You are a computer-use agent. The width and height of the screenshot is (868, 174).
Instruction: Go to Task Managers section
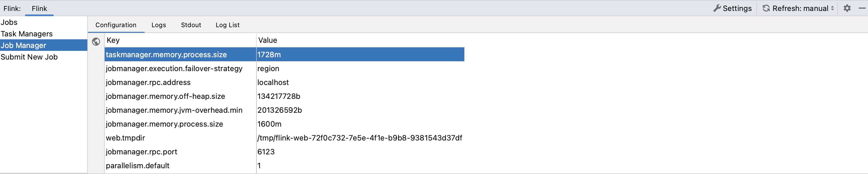[27, 34]
